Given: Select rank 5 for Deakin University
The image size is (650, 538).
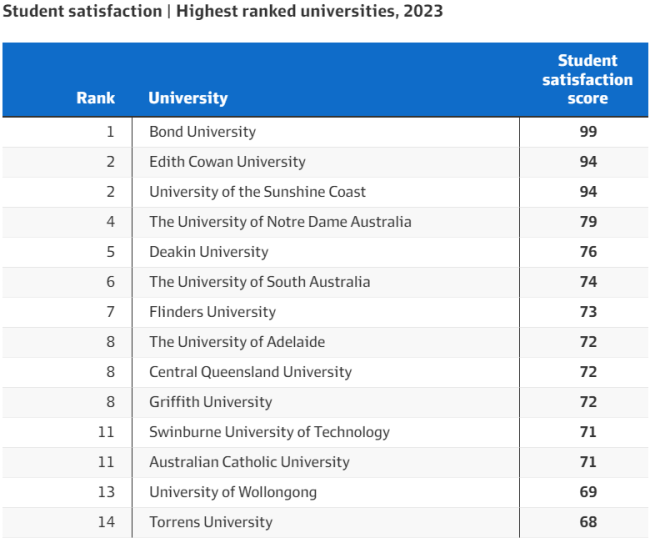Looking at the screenshot, I should point(110,252).
